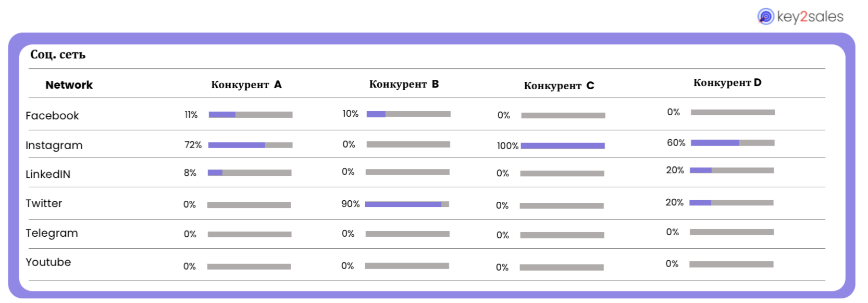
Task: Select the Конкурент B column header
Action: [x=404, y=84]
